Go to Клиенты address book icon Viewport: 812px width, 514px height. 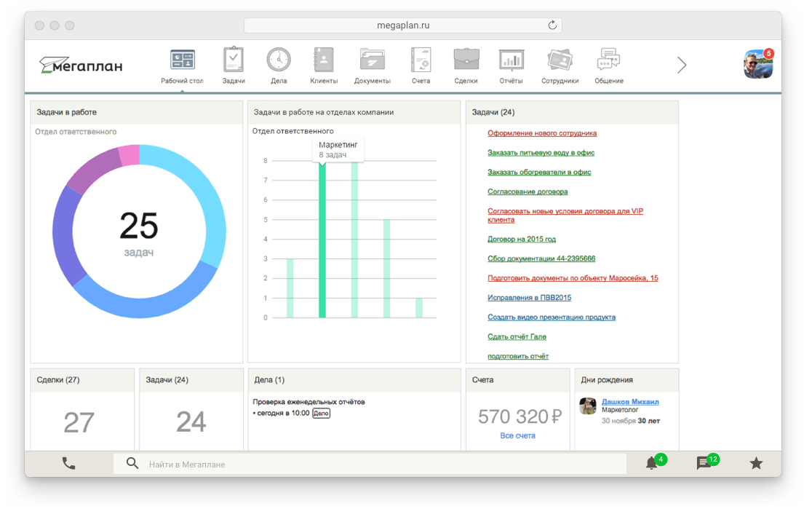tap(323, 60)
